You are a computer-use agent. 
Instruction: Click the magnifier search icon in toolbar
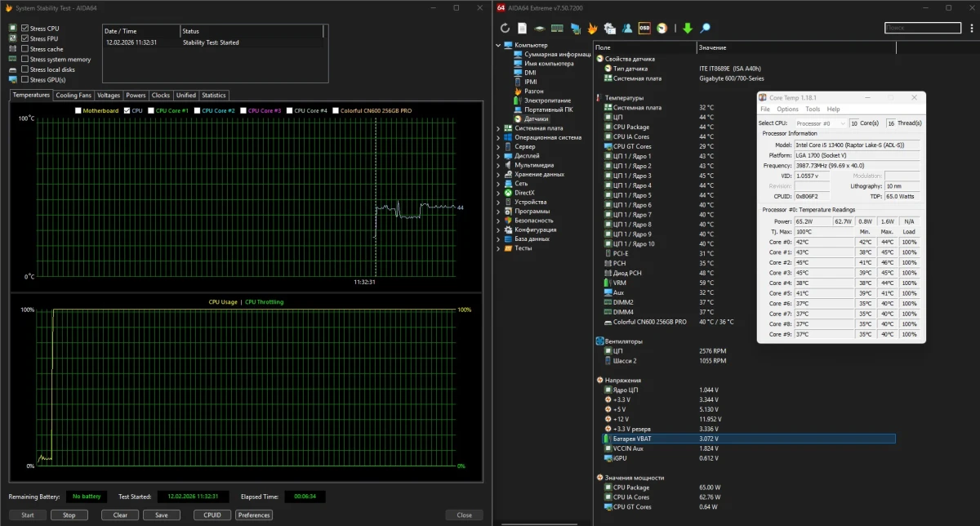pyautogui.click(x=706, y=29)
